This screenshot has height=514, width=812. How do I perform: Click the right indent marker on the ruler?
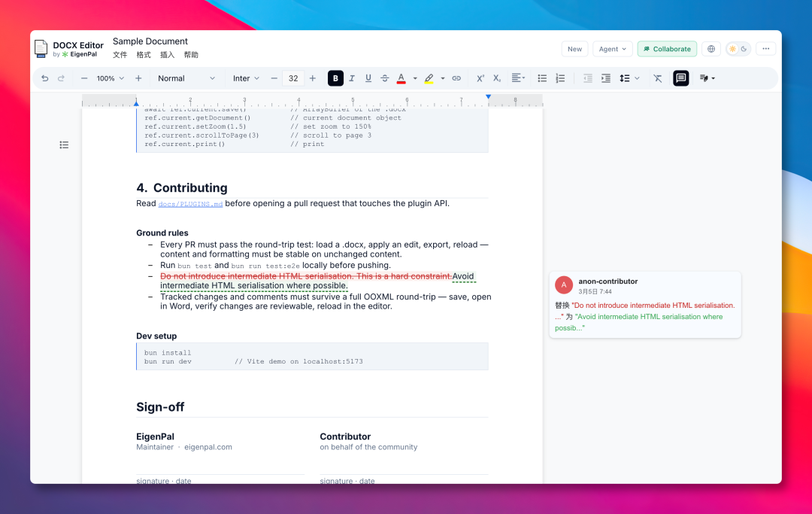(488, 97)
